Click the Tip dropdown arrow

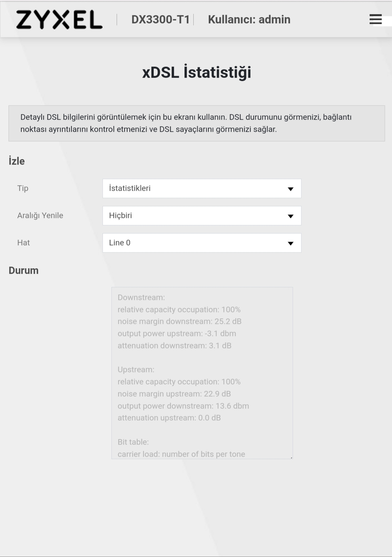coord(290,189)
